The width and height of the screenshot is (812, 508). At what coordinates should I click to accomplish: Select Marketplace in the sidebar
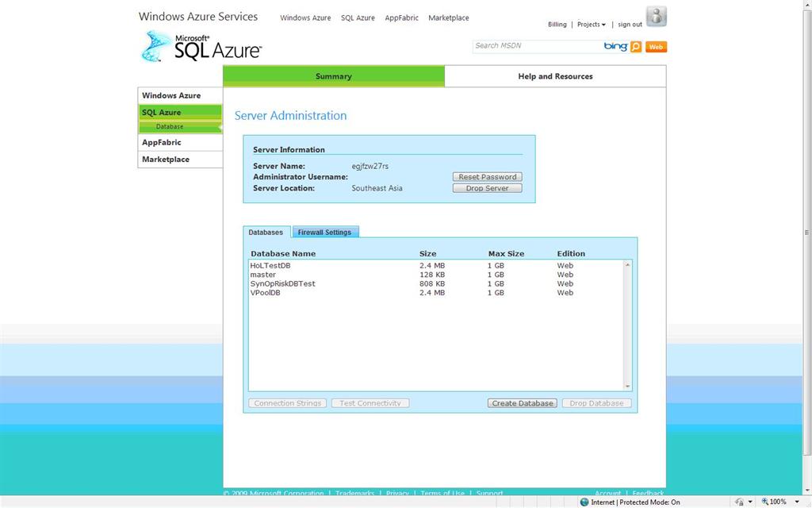[x=180, y=160]
